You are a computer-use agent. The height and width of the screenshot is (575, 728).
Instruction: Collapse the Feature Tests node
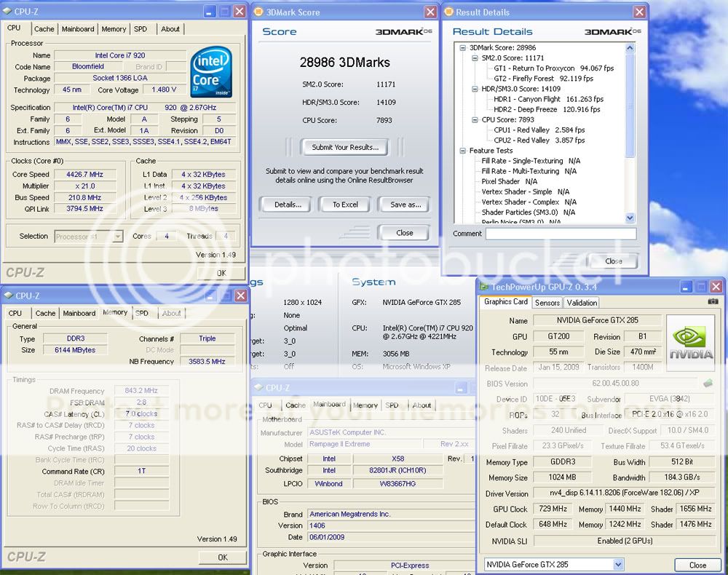click(x=462, y=151)
